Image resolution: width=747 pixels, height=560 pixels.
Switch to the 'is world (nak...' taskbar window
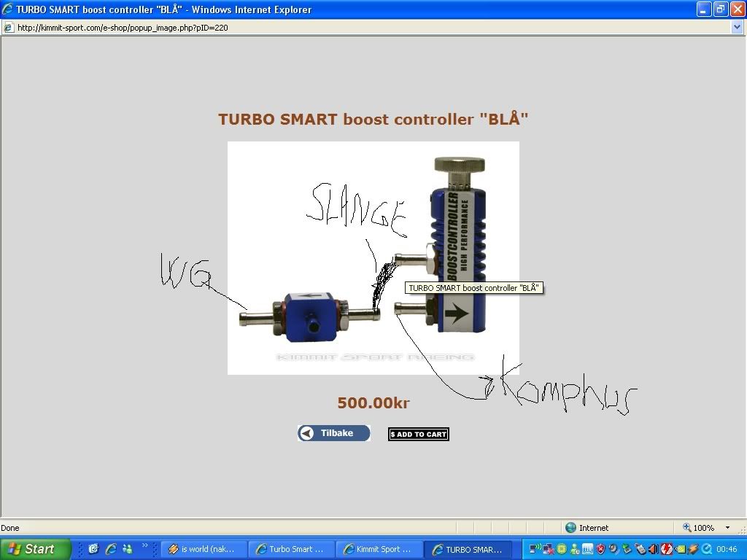click(x=204, y=549)
